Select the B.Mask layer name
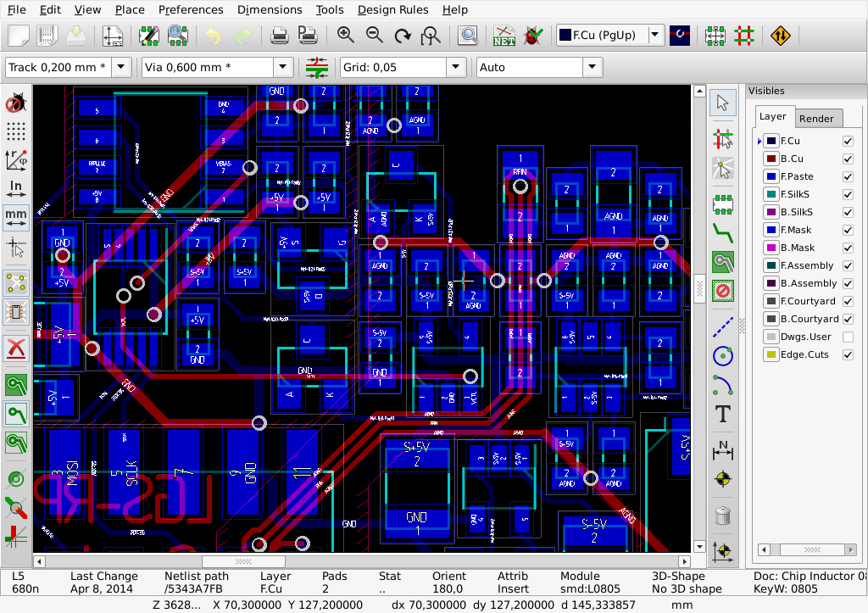 pyautogui.click(x=797, y=248)
